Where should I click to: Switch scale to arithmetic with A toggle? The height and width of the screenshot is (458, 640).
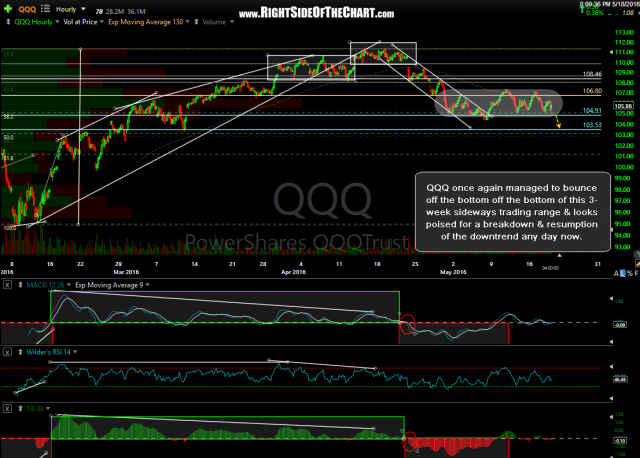616,273
